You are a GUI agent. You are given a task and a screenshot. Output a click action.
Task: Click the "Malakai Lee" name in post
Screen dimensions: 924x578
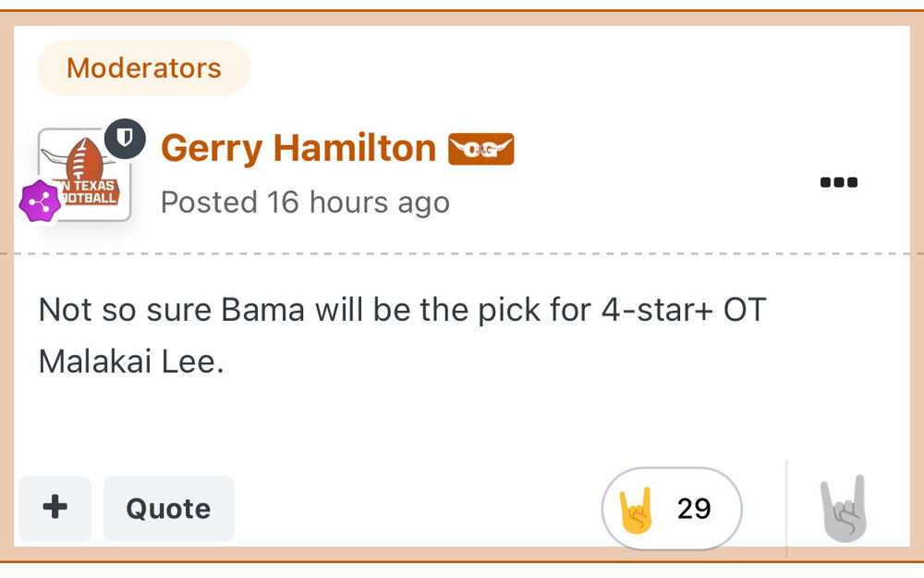pos(130,361)
